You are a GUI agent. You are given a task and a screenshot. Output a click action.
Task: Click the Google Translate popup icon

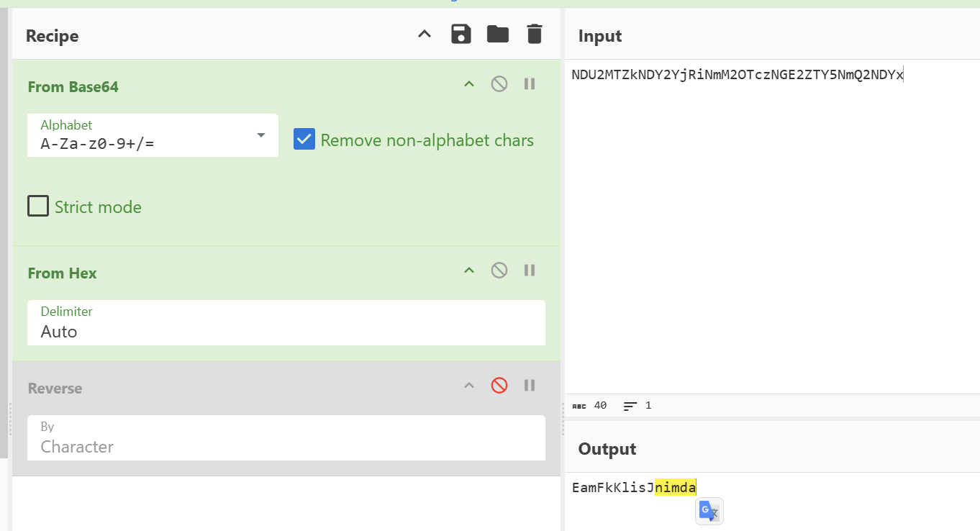[x=709, y=511]
